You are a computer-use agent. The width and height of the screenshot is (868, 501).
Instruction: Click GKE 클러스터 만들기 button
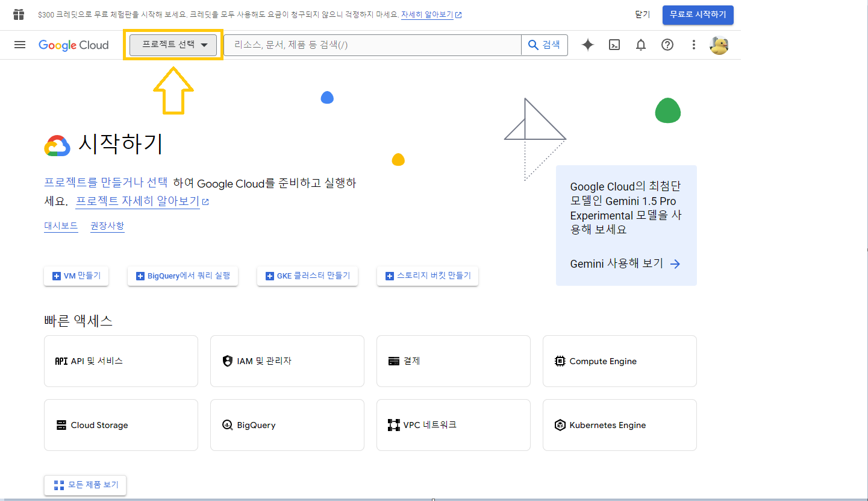click(307, 276)
